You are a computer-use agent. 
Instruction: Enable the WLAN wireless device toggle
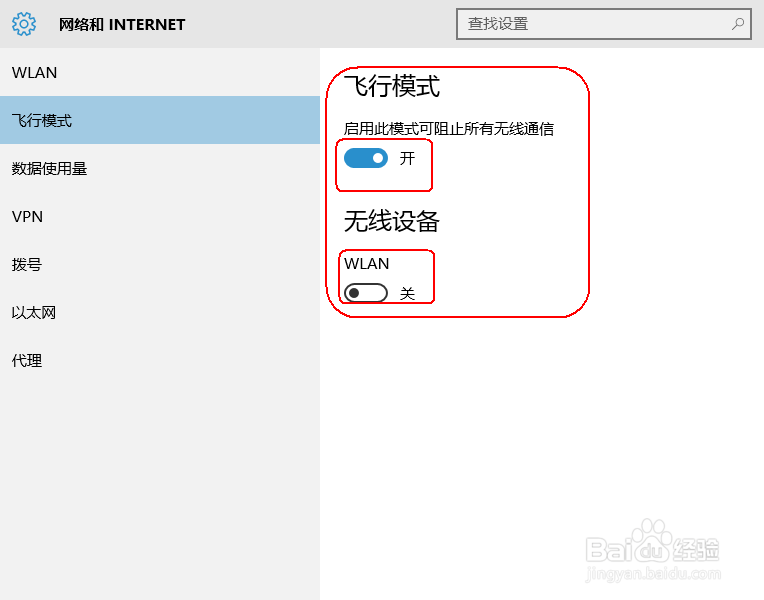point(366,293)
